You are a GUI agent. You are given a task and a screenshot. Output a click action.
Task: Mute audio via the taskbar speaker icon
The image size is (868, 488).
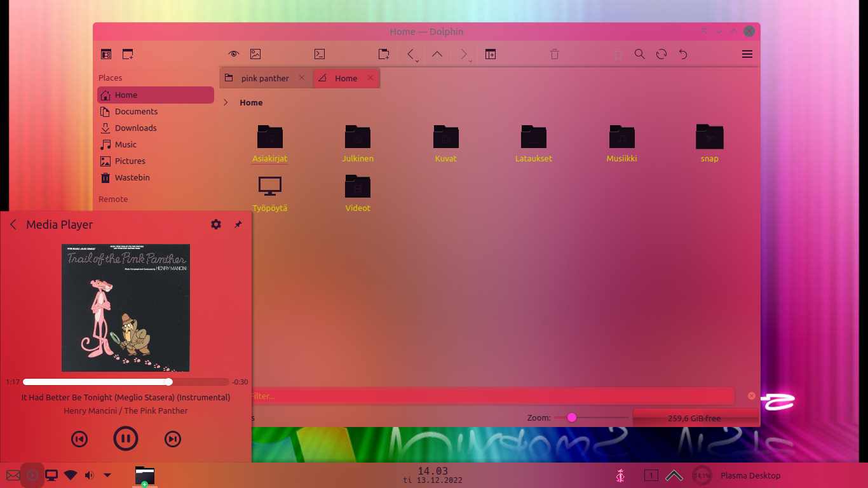89,475
